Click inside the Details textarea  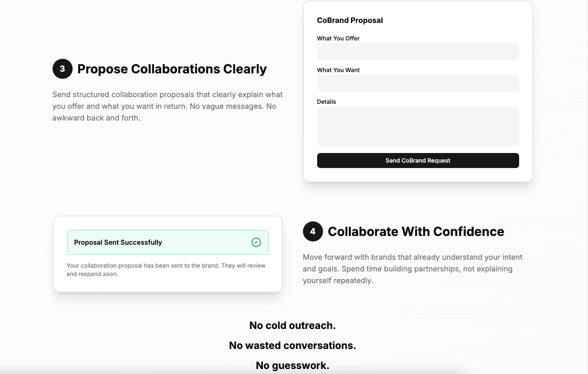418,126
